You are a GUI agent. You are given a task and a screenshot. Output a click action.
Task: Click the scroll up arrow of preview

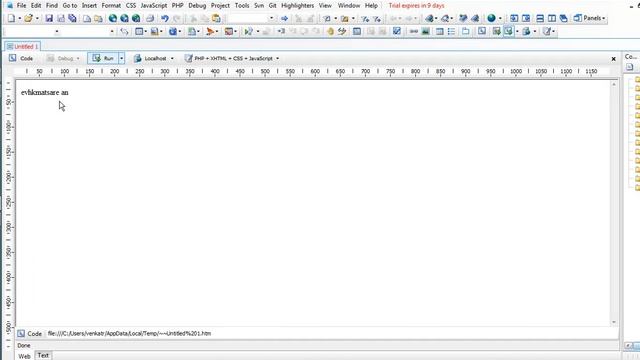pyautogui.click(x=613, y=84)
